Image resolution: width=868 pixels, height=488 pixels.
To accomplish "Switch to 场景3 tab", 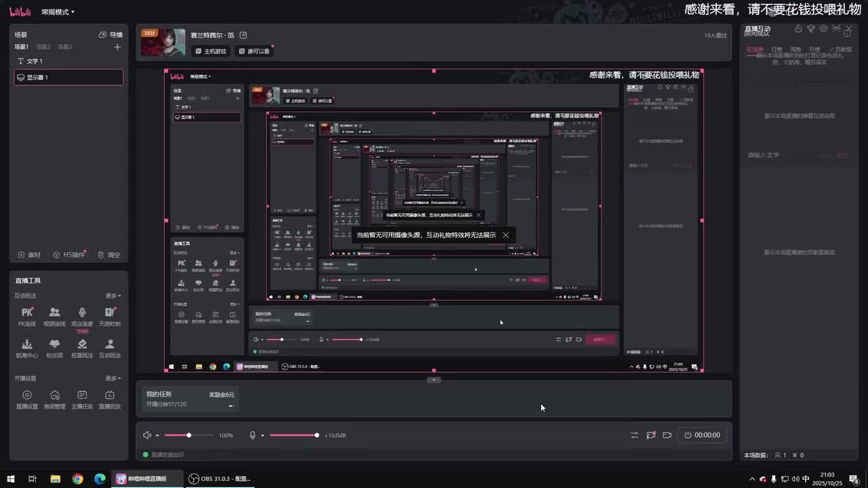I will click(x=65, y=47).
